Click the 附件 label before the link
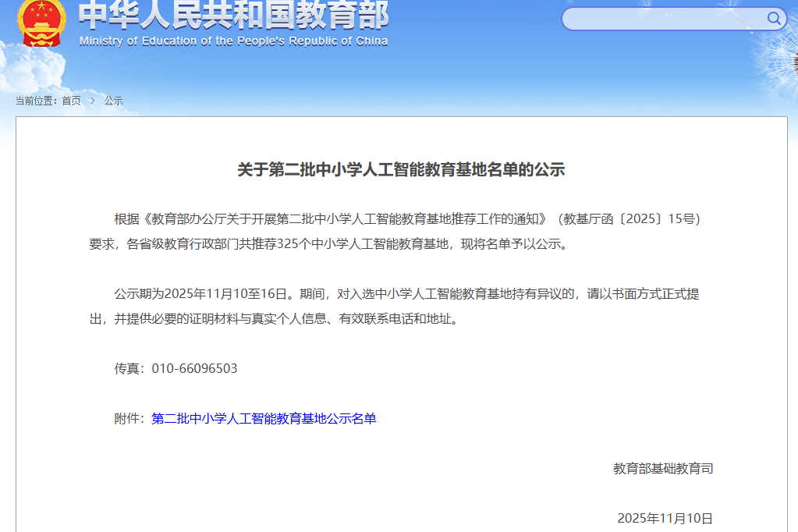This screenshot has height=532, width=798. 129,419
